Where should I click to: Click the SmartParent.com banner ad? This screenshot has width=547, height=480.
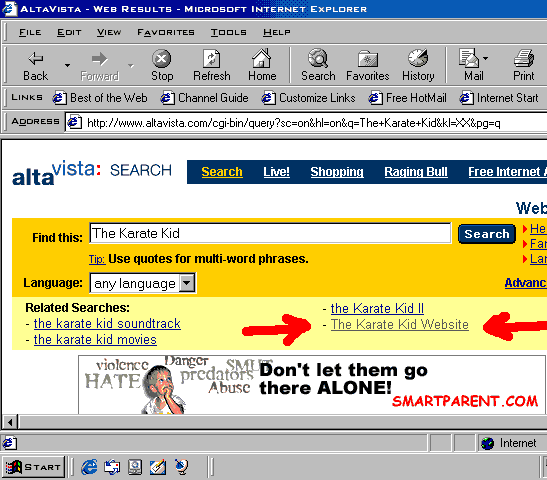(x=312, y=385)
